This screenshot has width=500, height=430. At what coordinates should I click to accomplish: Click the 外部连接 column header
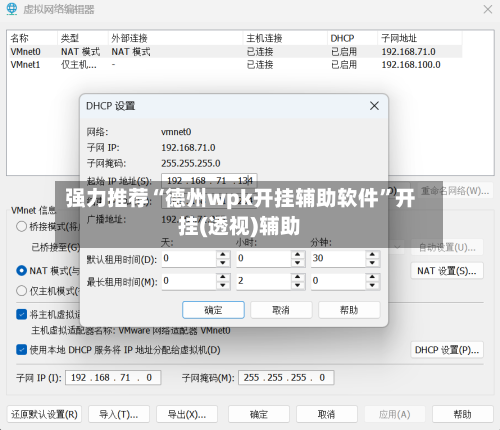tap(176, 38)
